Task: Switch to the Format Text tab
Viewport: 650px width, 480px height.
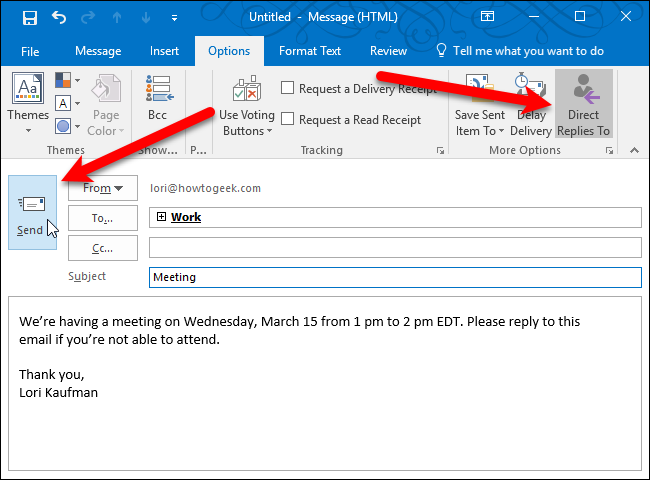Action: [x=310, y=51]
